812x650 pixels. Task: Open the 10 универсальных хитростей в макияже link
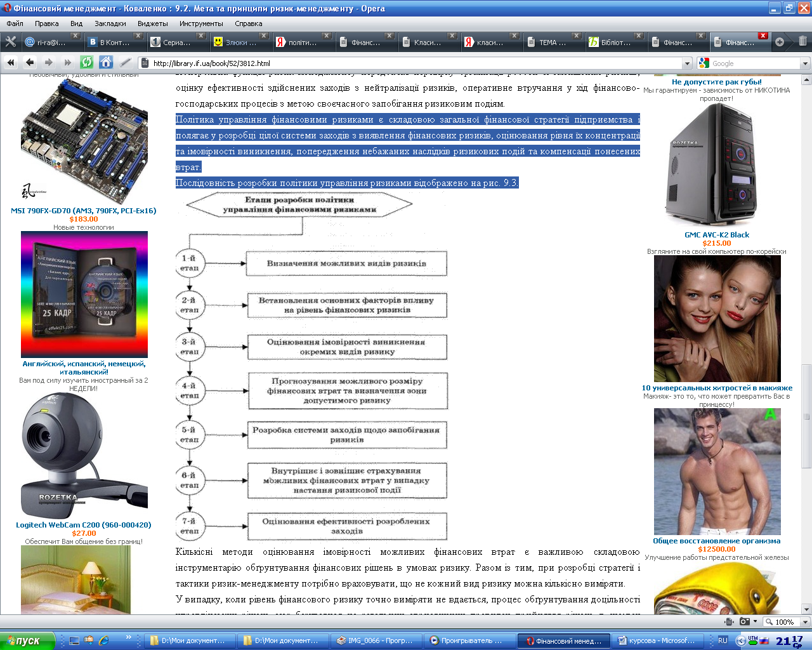[717, 388]
